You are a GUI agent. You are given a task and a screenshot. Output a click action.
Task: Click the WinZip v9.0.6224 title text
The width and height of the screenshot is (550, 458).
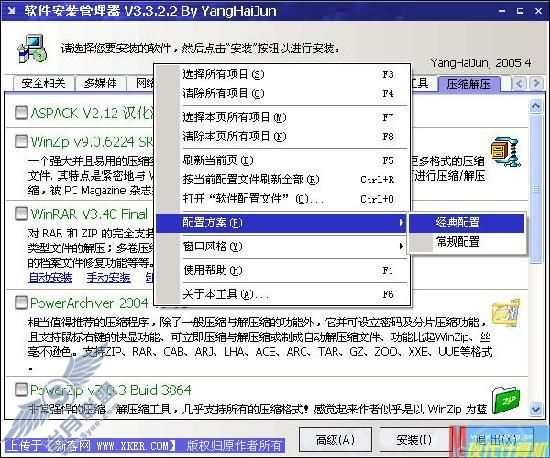[x=92, y=142]
